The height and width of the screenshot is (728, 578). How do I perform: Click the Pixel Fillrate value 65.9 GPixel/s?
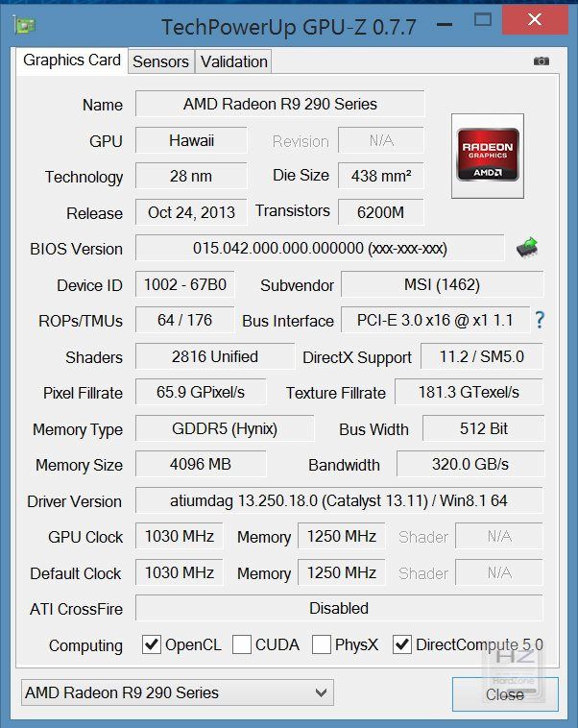pyautogui.click(x=201, y=392)
